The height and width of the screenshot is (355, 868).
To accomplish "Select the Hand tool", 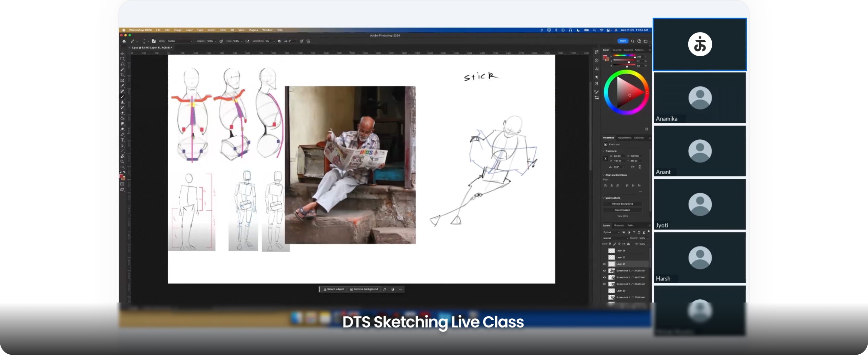I will [122, 156].
